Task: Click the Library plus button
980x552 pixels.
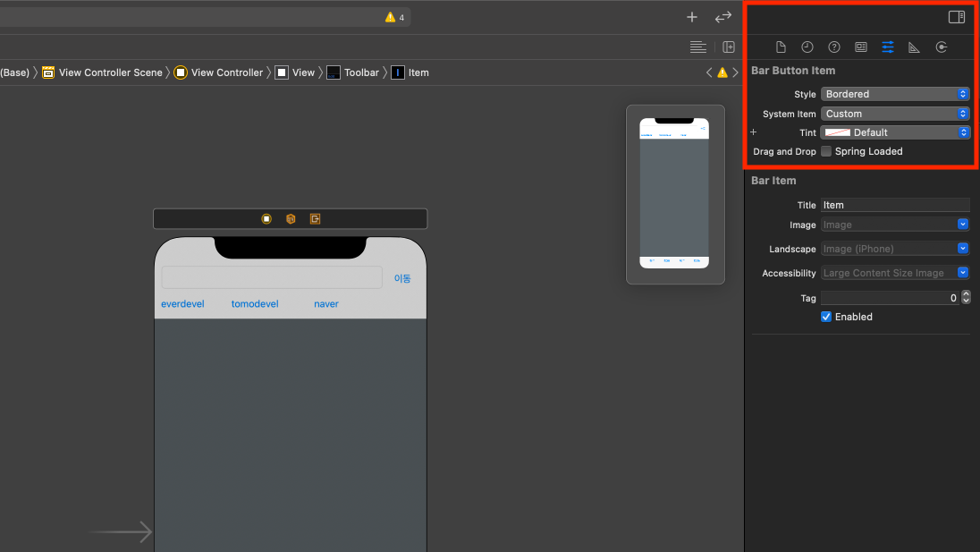Action: [x=692, y=17]
